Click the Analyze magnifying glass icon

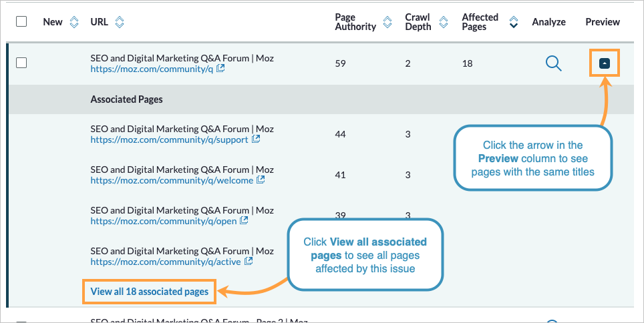[x=553, y=63]
